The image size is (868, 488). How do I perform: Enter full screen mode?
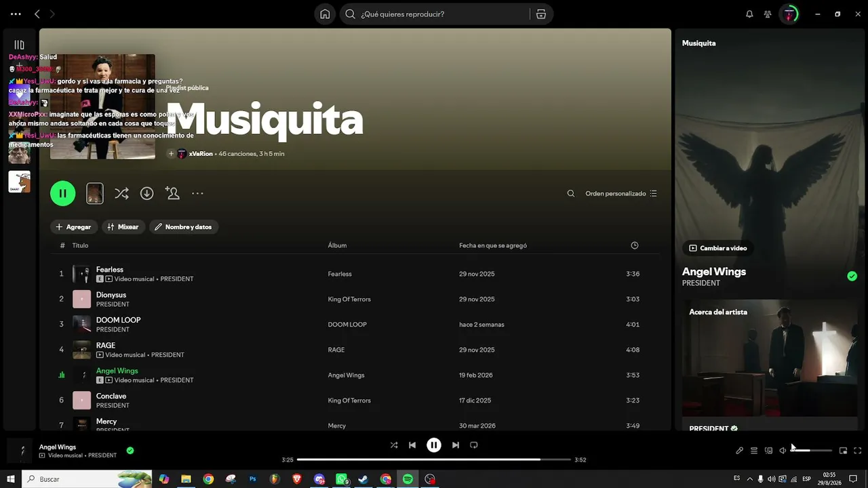pyautogui.click(x=858, y=451)
